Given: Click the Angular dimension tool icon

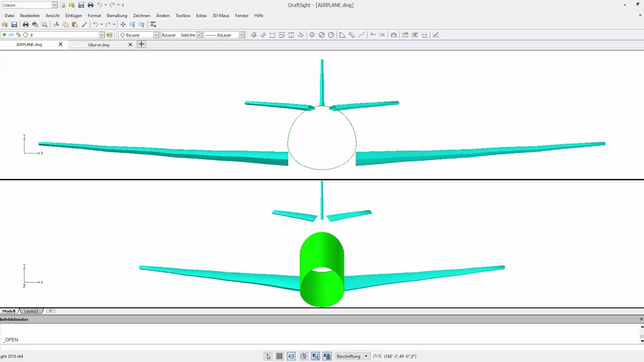Looking at the screenshot, I should click(x=342, y=35).
